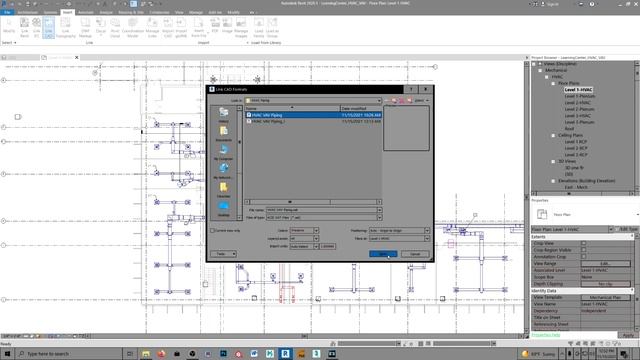Open Desktop location in dialog sidebar
Screen dimensions: 640x360
pyautogui.click(x=223, y=209)
